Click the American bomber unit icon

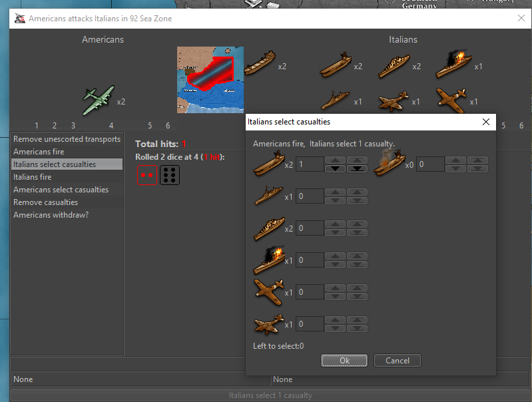coord(99,100)
